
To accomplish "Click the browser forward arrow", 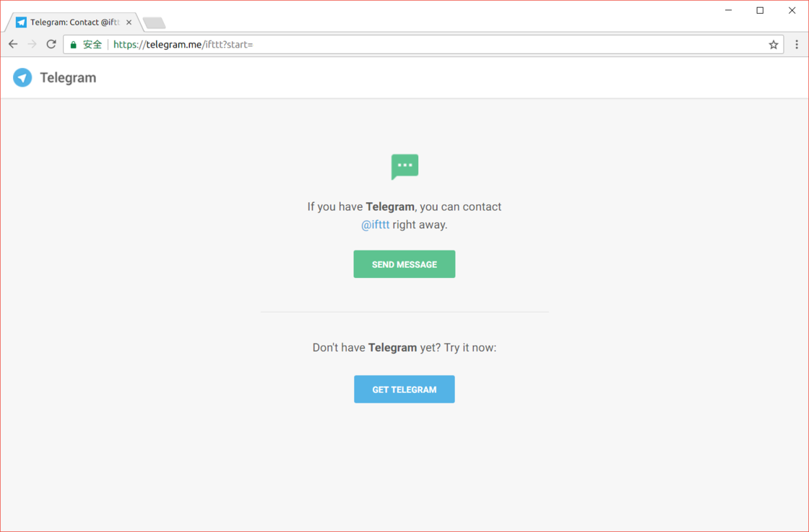I will (32, 44).
